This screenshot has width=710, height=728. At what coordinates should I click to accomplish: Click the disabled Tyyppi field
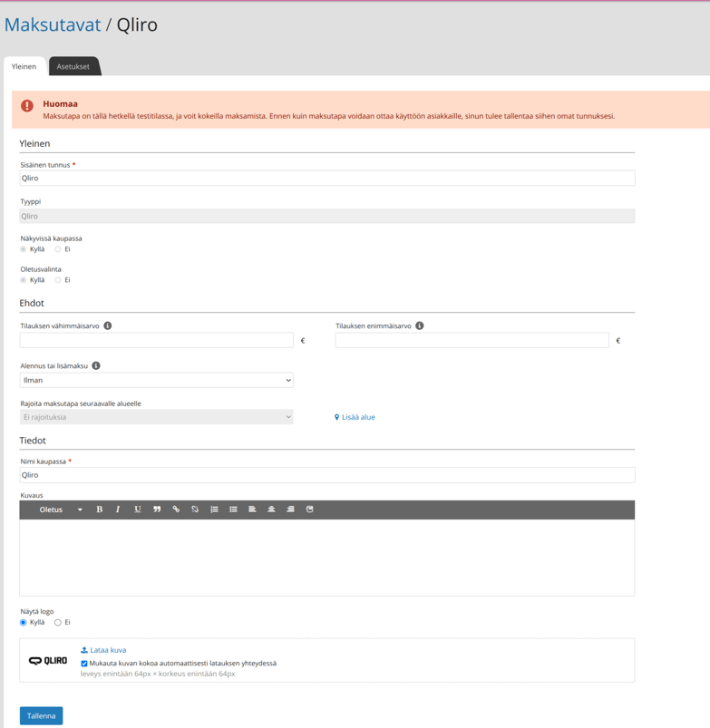tap(327, 216)
